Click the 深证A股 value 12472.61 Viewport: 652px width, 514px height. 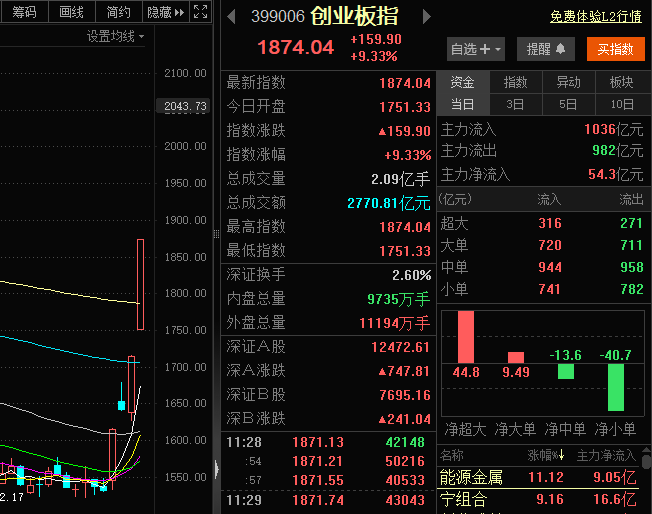[400, 347]
